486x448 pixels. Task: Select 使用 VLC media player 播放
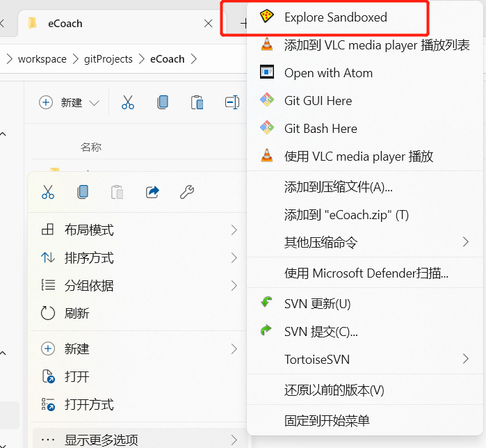pyautogui.click(x=359, y=157)
